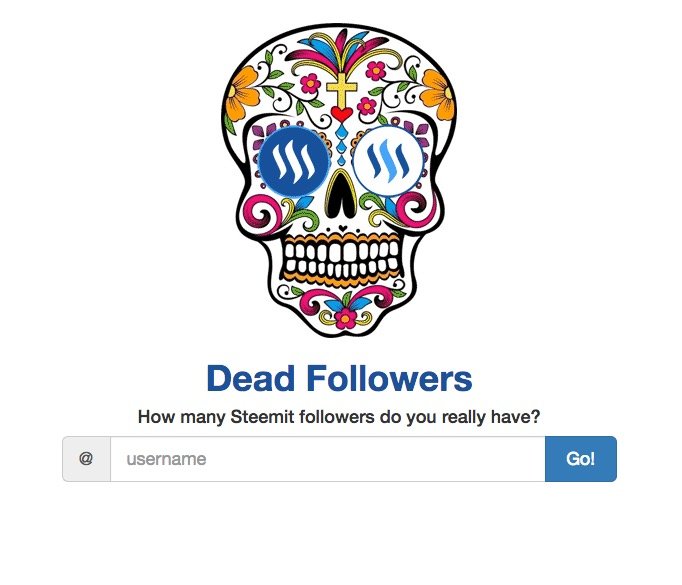
Task: Click the pink flower left of the cross
Action: click(x=311, y=83)
